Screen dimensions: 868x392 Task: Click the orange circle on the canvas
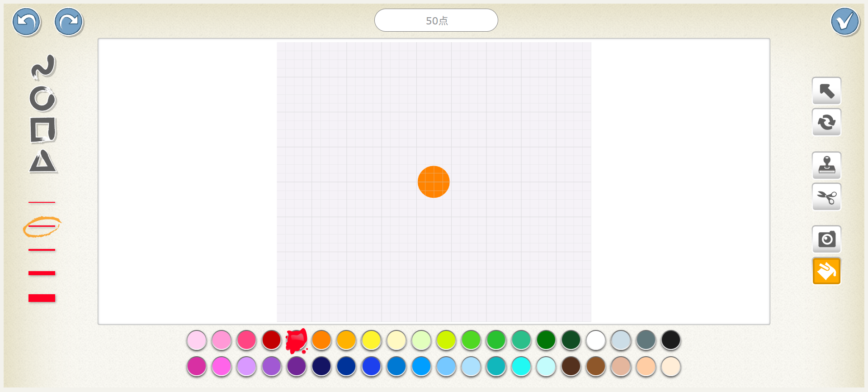[x=434, y=182]
